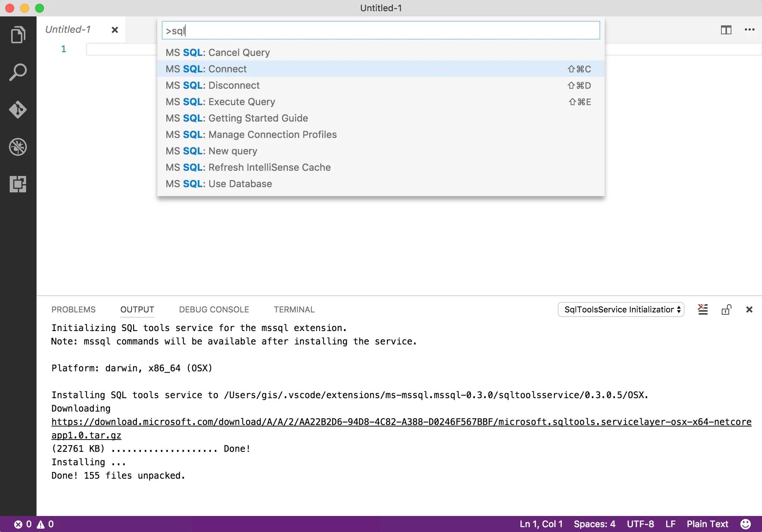Open the Extensions view icon
Image resolution: width=762 pixels, height=532 pixels.
click(18, 184)
